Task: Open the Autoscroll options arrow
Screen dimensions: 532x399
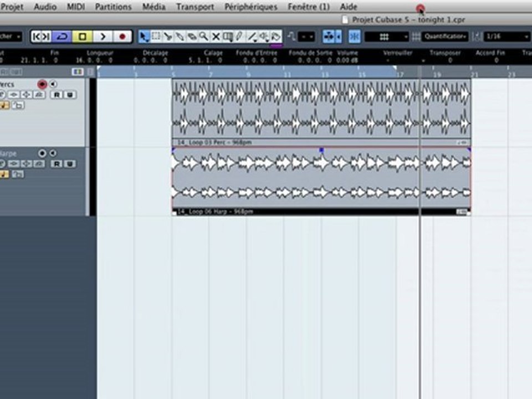Action: (338, 37)
